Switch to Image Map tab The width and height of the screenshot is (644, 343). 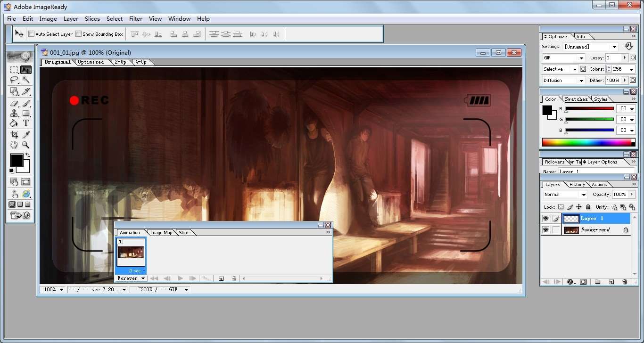pyautogui.click(x=161, y=232)
